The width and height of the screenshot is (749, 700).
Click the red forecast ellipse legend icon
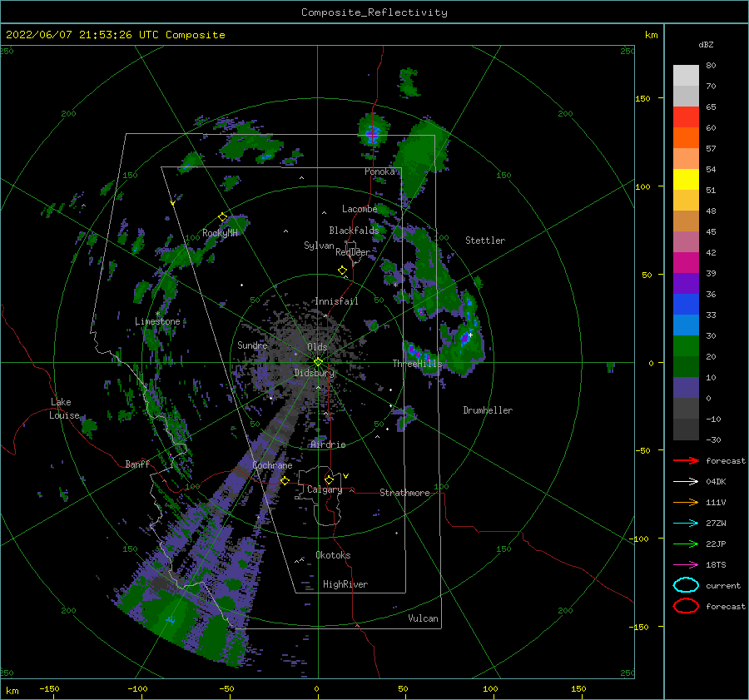tap(686, 606)
